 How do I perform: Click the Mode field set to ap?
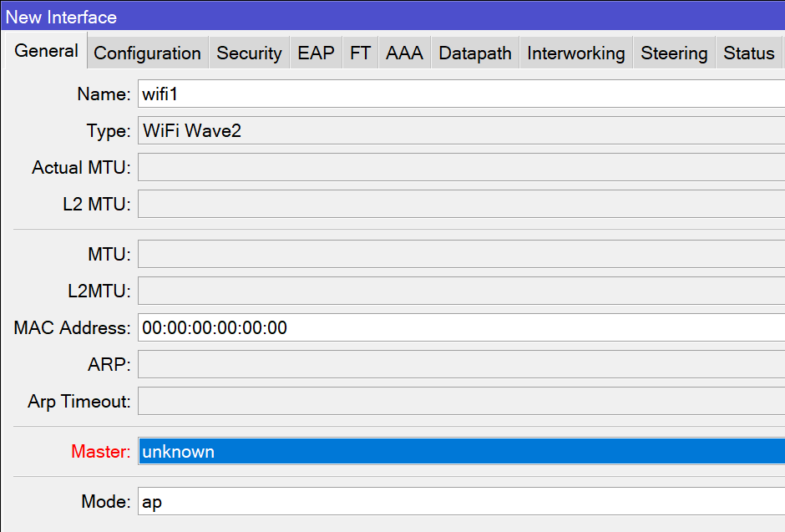tap(461, 502)
